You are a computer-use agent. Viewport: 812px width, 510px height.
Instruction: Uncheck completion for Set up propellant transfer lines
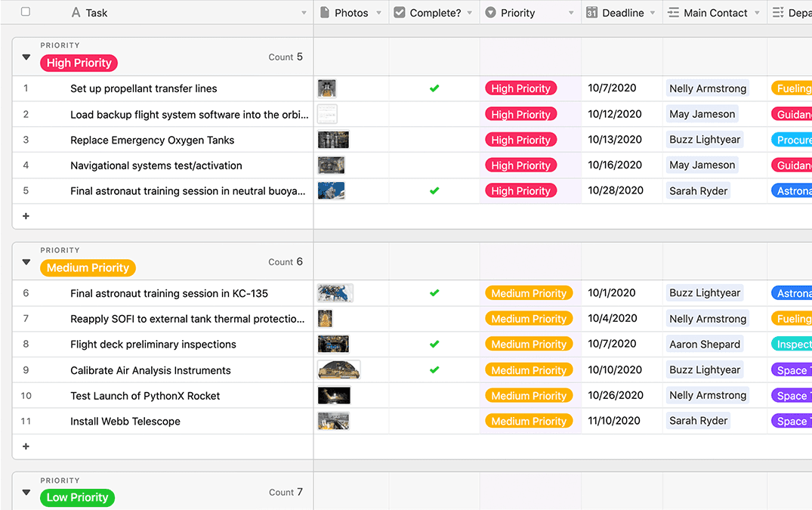tap(434, 88)
